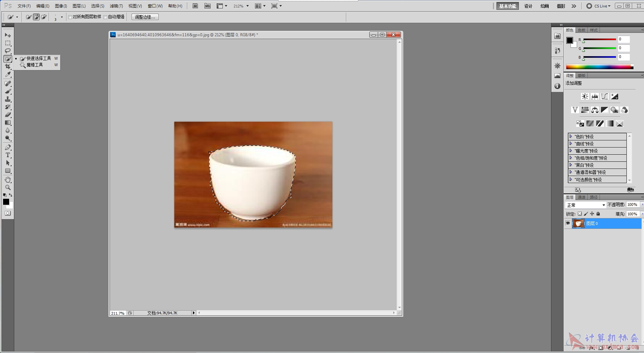Select the Clone Stamp tool
The height and width of the screenshot is (353, 644).
point(8,99)
